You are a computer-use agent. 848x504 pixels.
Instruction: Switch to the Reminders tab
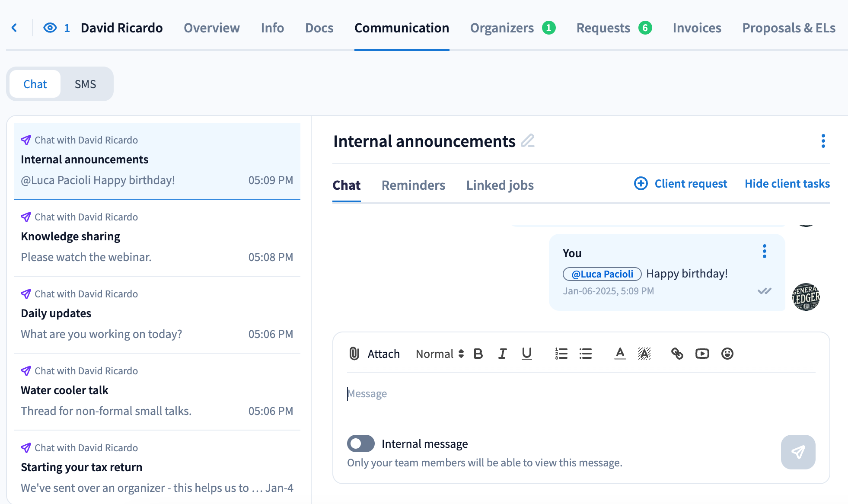tap(413, 185)
